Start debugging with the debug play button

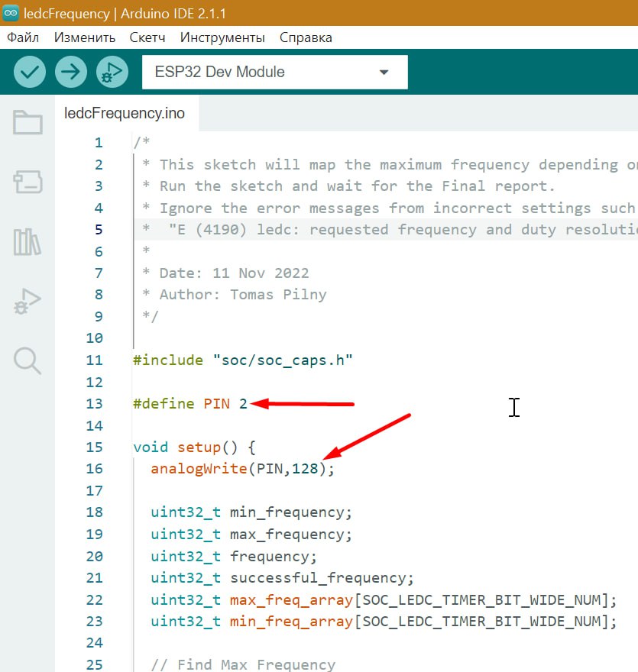point(112,72)
